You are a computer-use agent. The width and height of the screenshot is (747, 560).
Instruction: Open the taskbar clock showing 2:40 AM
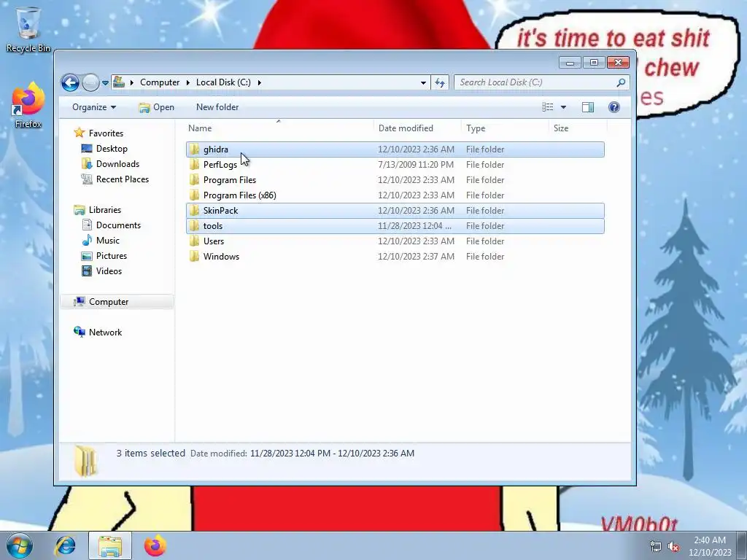[x=710, y=546]
